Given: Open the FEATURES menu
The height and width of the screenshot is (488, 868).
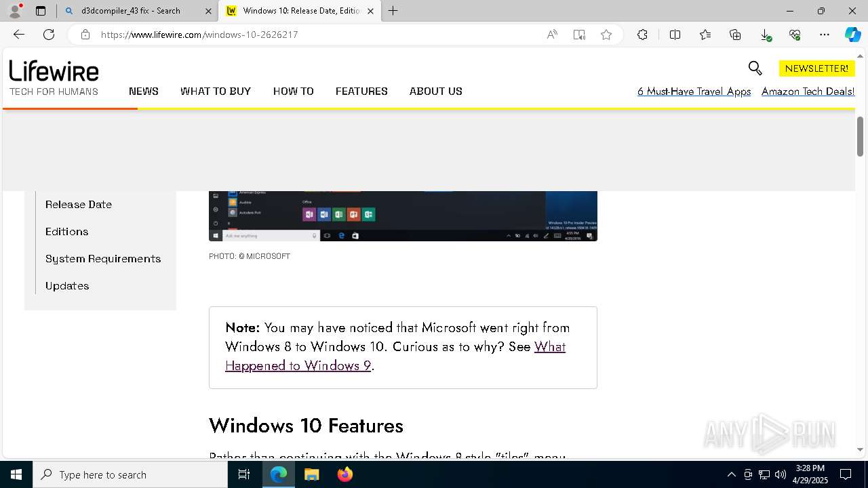Looking at the screenshot, I should pos(361,91).
